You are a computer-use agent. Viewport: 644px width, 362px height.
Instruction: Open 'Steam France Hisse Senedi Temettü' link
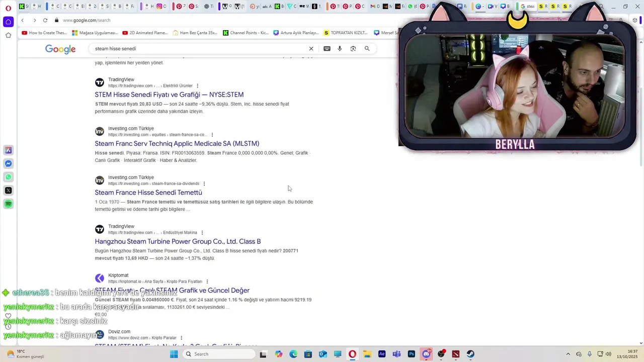tap(148, 193)
